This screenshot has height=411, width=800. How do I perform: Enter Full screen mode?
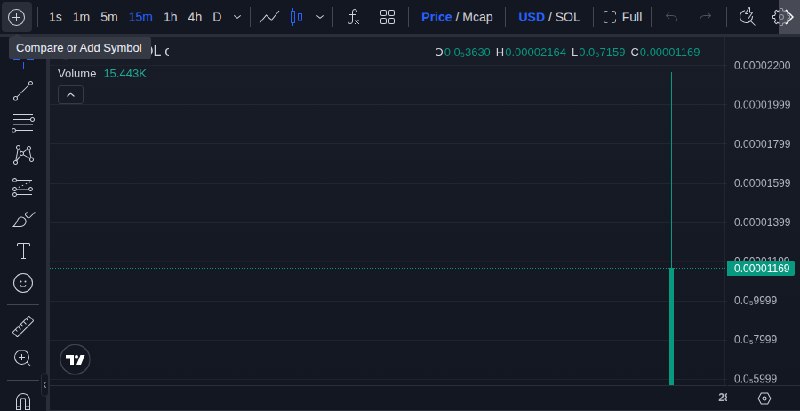click(622, 17)
